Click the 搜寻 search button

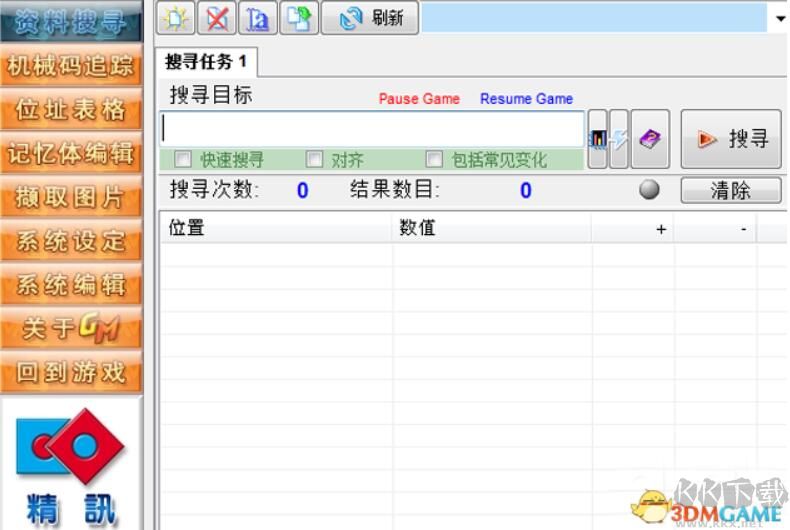(x=731, y=139)
